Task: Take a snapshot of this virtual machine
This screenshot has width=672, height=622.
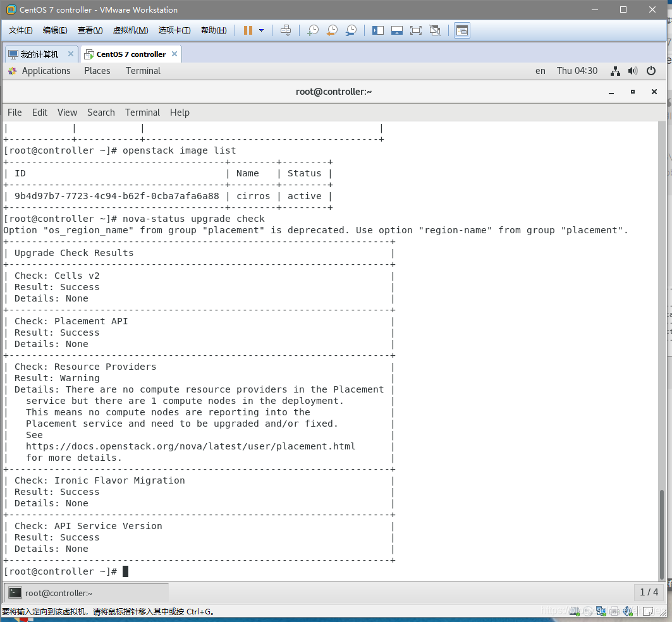Action: pos(314,30)
